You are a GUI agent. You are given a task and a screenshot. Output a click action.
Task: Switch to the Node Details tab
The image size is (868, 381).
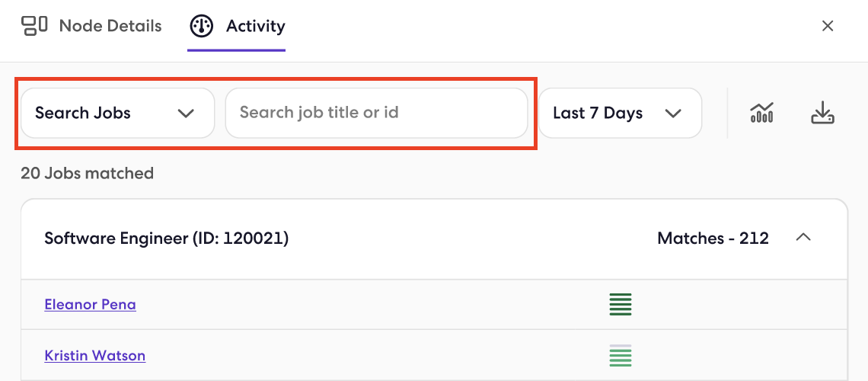91,26
